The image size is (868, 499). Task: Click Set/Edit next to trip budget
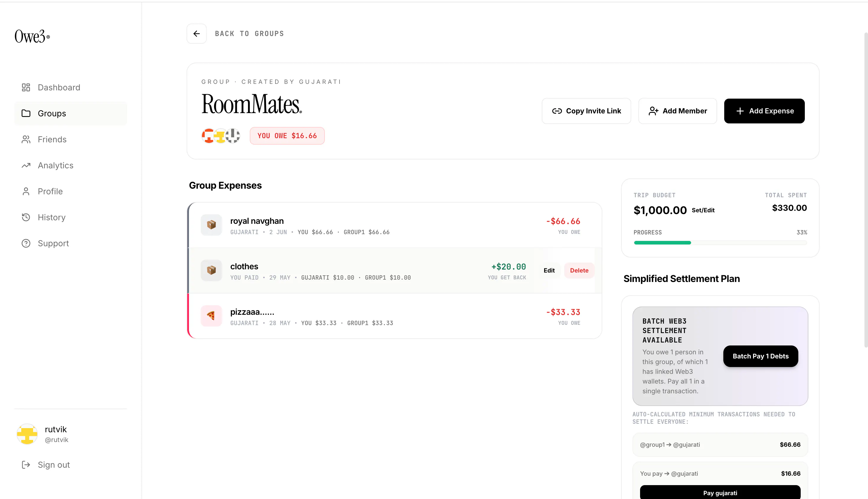coord(703,210)
